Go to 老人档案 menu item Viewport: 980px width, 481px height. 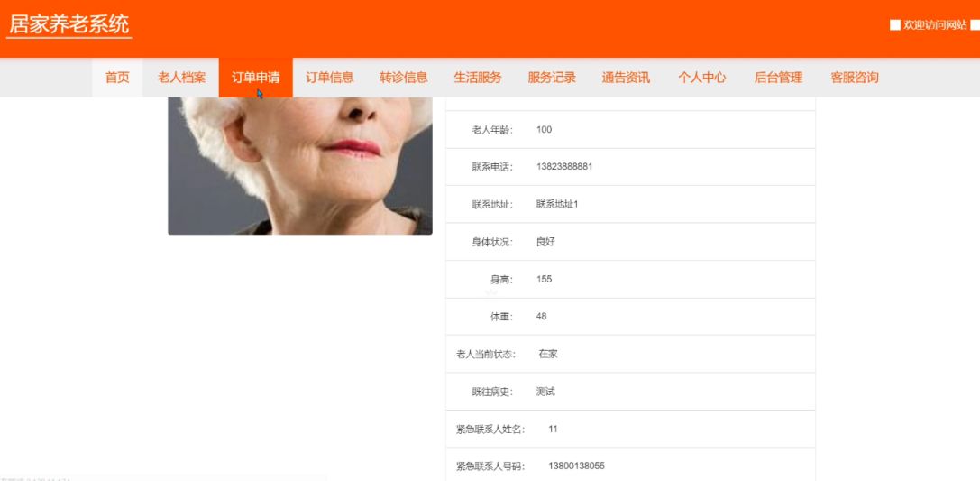[181, 78]
